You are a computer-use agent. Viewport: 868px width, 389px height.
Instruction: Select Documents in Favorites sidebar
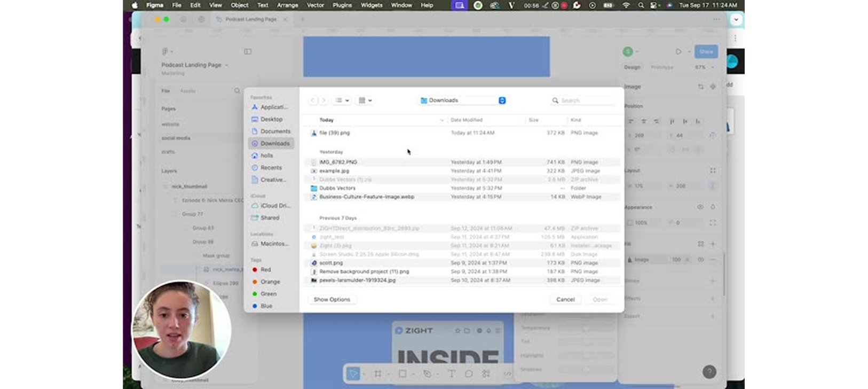pyautogui.click(x=271, y=131)
